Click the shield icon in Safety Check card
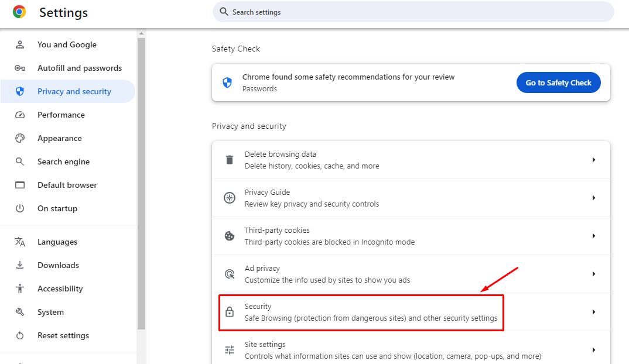Viewport: 629px width, 364px height. tap(227, 83)
